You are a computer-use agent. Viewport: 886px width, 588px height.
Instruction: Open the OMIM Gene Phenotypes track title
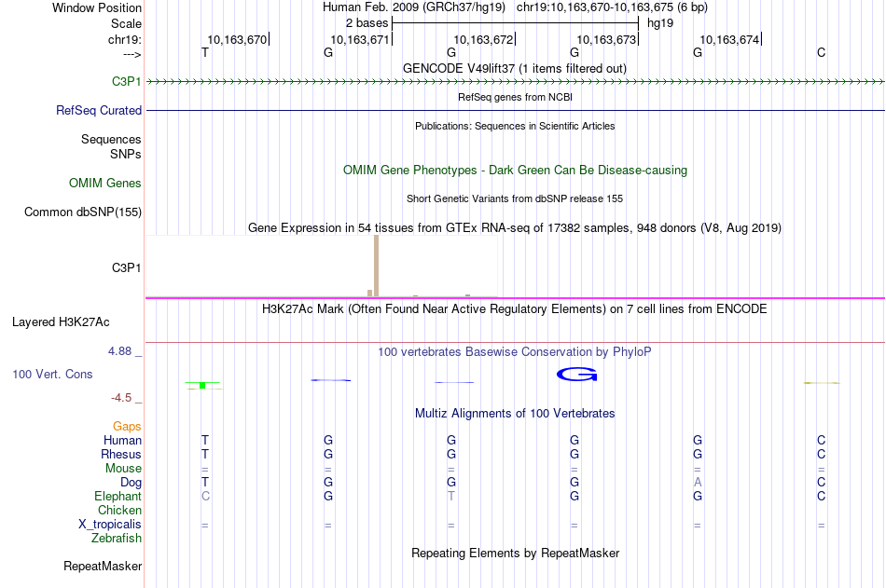click(515, 170)
